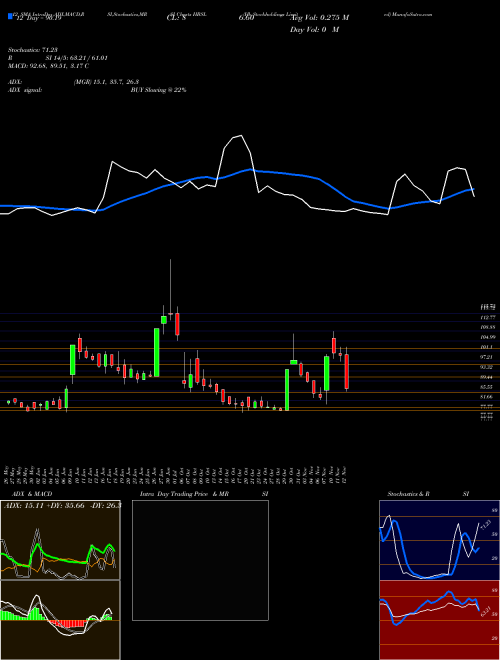This screenshot has width=500, height=660.
Task: Click the 104.99 price axis label
Action: [487, 337]
